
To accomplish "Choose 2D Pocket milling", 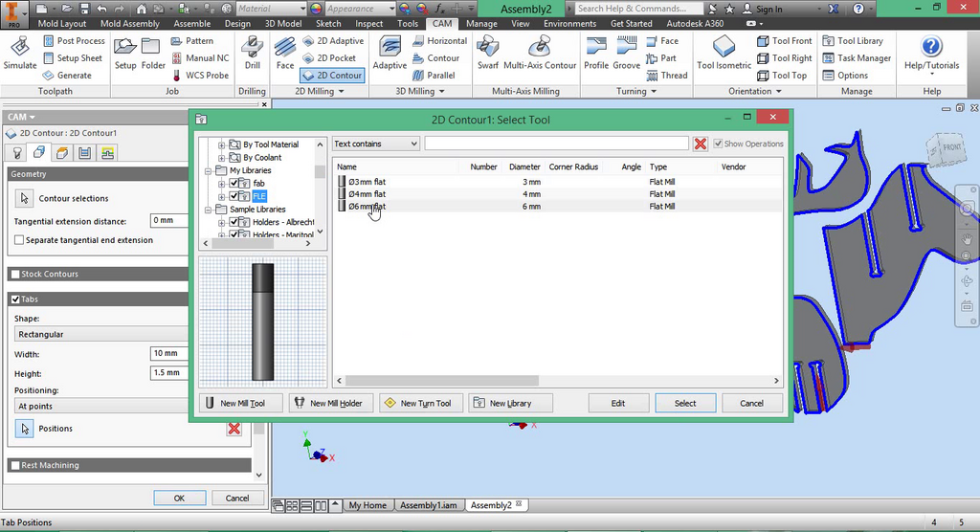I will [x=329, y=58].
